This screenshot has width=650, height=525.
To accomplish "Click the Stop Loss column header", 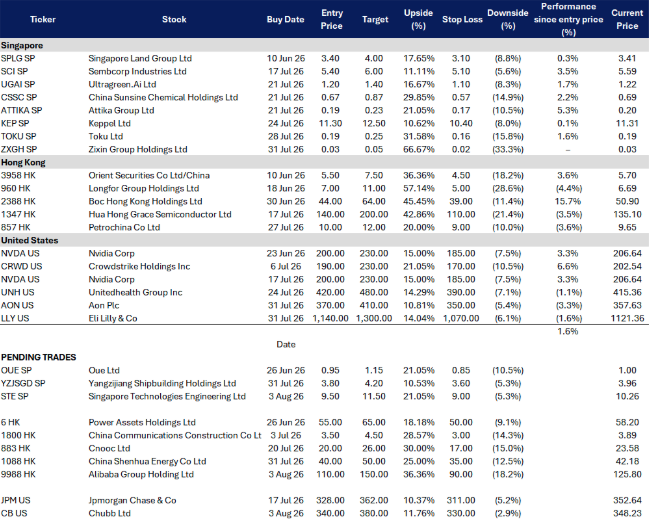I will [462, 19].
